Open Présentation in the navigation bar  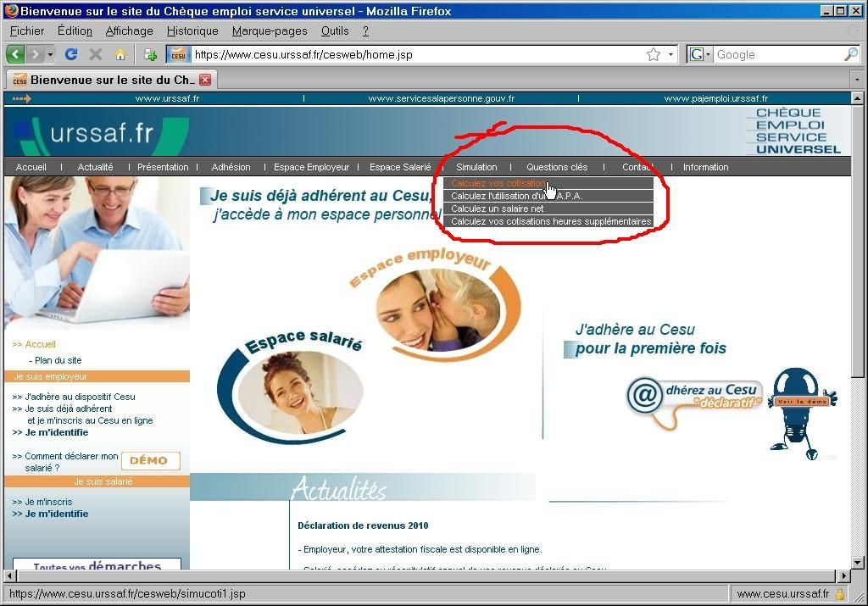[163, 167]
